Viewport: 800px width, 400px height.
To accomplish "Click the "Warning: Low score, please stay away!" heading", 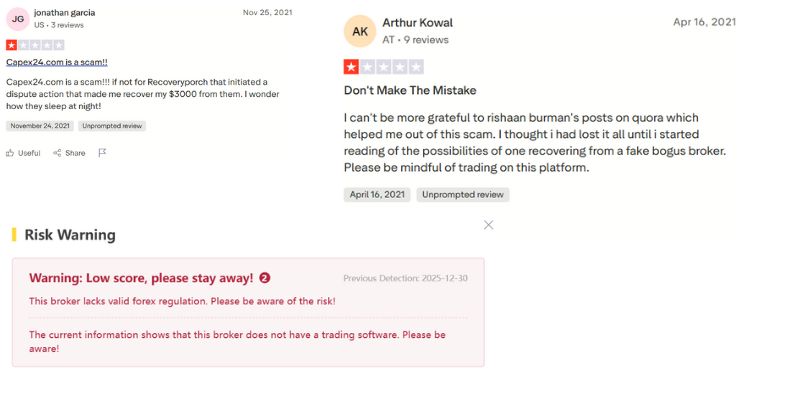I will (141, 278).
